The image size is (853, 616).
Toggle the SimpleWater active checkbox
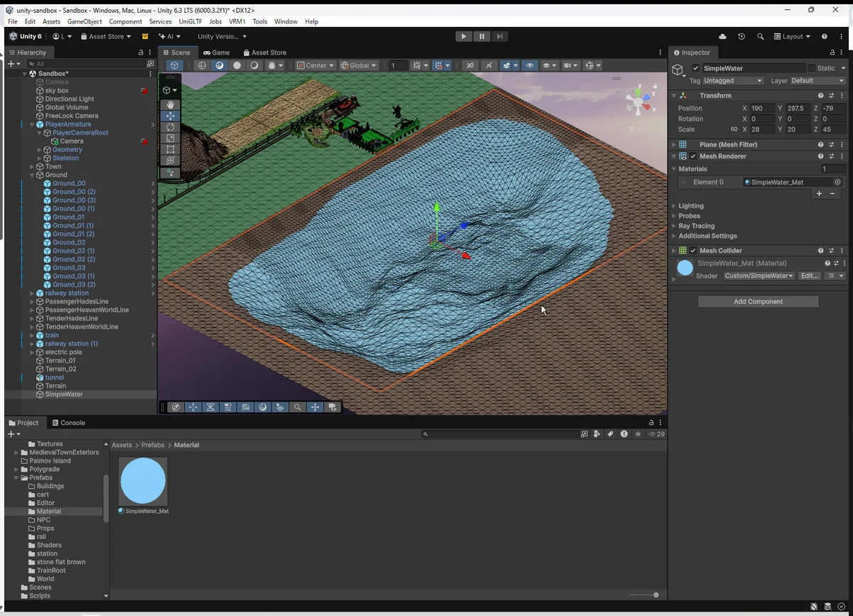pos(696,68)
